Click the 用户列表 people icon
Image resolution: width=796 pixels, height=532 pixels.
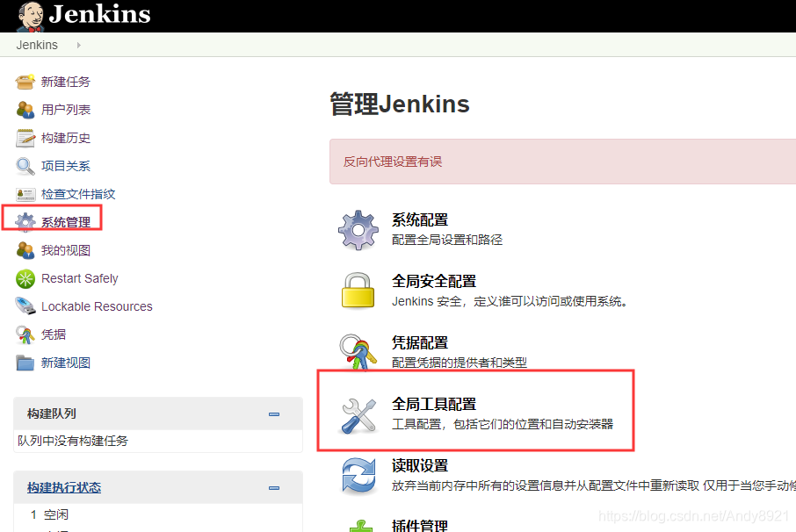(x=25, y=110)
